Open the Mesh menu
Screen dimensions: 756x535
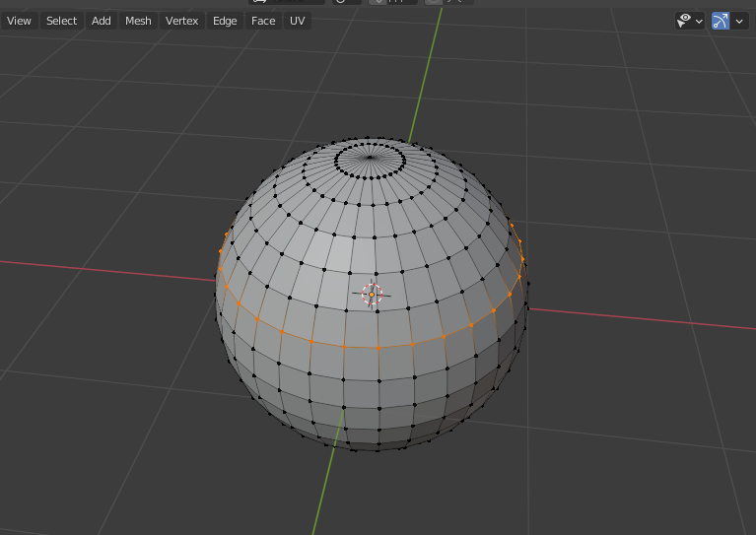(138, 21)
